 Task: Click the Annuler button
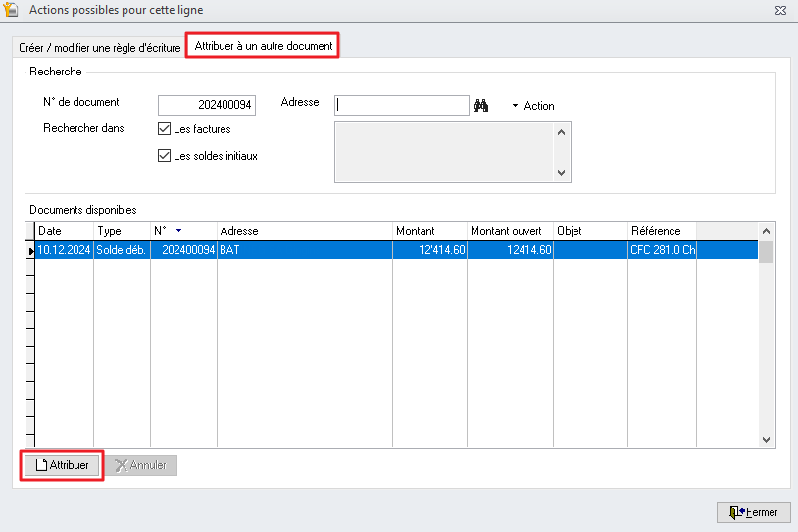point(140,465)
